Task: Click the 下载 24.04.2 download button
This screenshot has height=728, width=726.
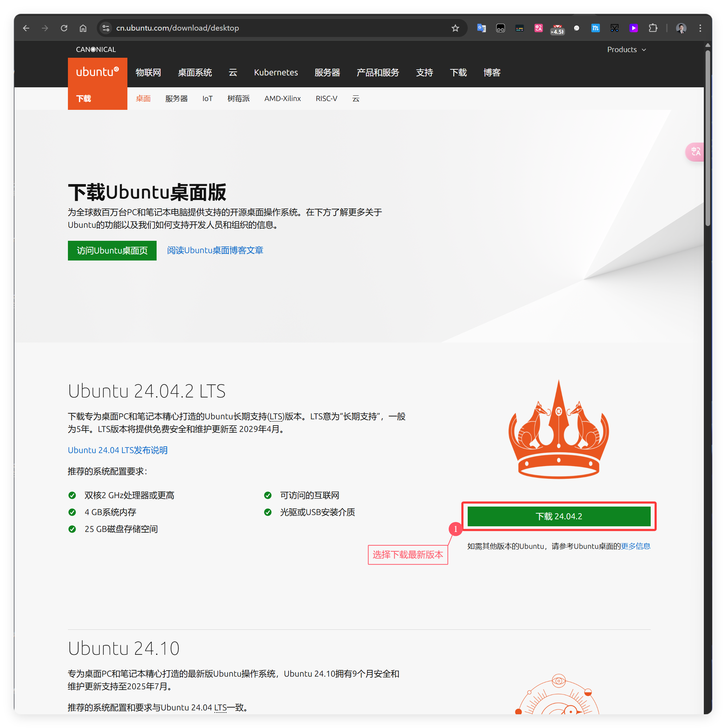Action: coord(559,516)
